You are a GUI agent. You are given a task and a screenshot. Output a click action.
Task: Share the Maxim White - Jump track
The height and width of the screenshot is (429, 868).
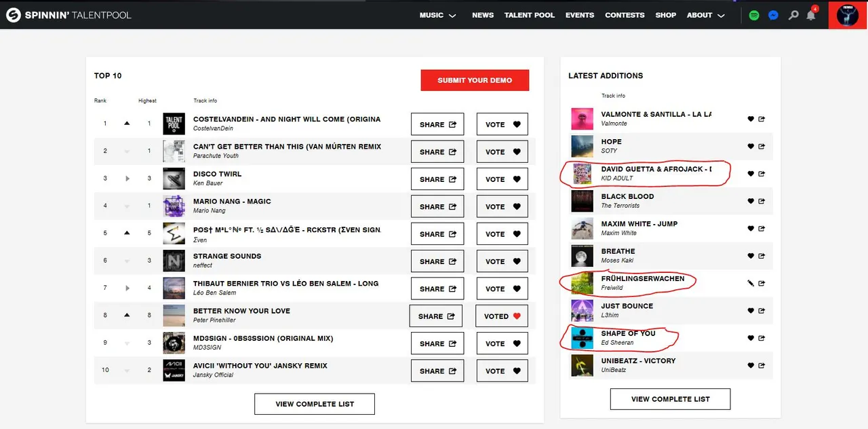[762, 228]
